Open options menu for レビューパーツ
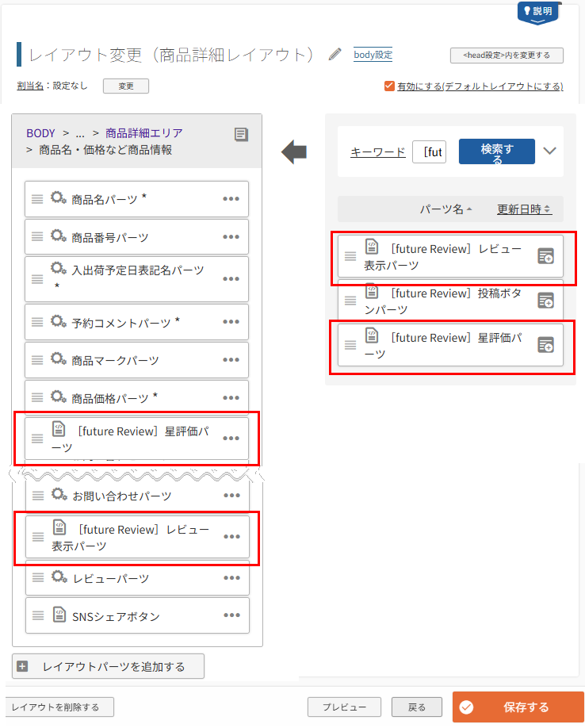Screen dimensions: 585x728 point(232,578)
